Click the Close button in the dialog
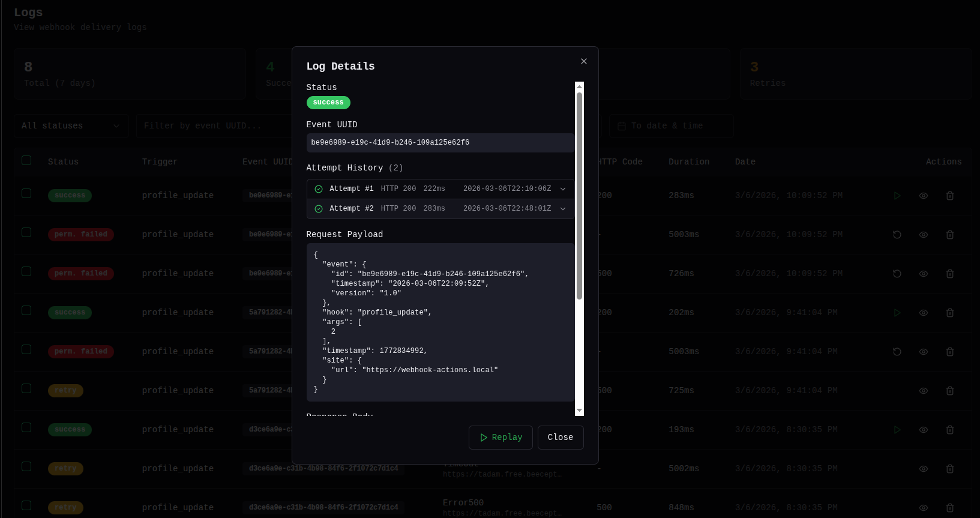 coord(560,438)
